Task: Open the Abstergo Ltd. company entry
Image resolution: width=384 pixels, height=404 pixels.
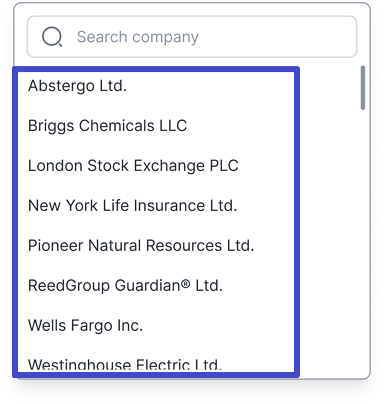Action: 156,86
